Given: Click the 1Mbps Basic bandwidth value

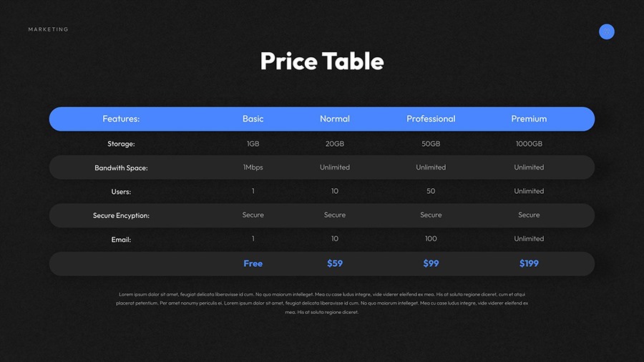Looking at the screenshot, I should point(253,167).
